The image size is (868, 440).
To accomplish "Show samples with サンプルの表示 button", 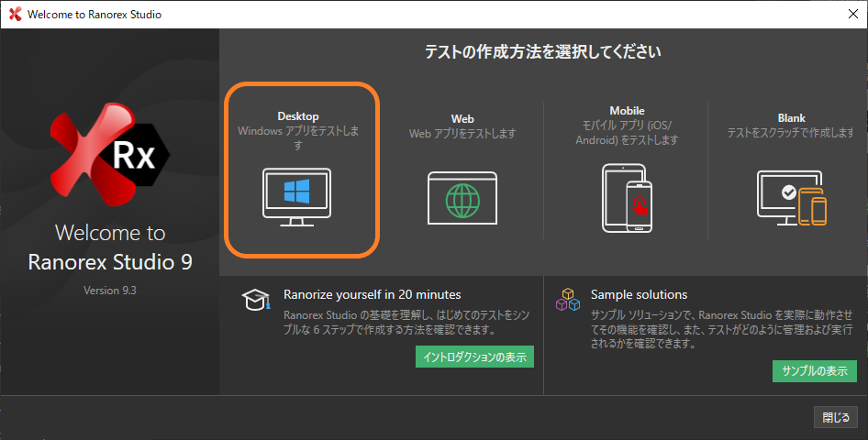I will 814,371.
